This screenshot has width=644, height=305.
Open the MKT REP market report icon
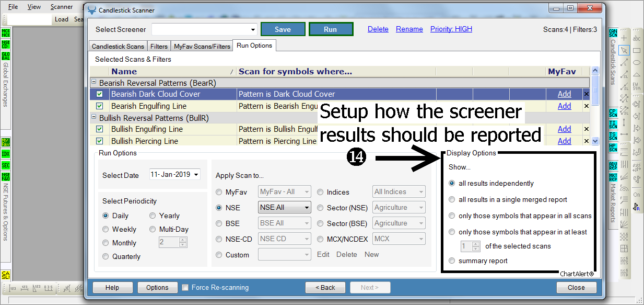pyautogui.click(x=613, y=177)
